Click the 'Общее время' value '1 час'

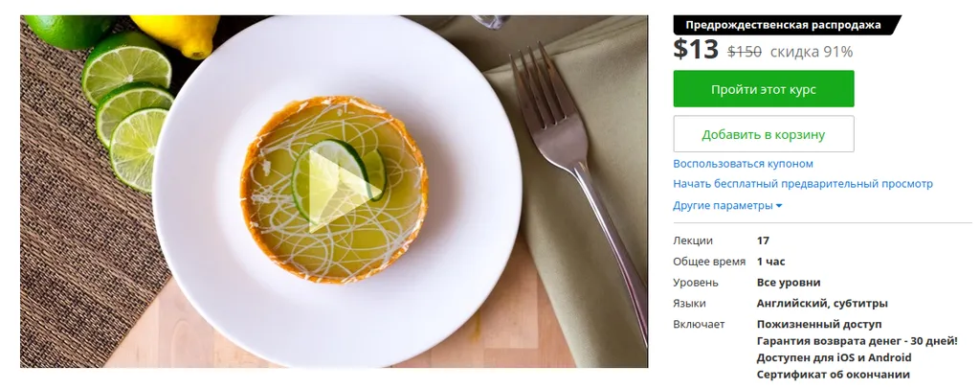(x=770, y=262)
